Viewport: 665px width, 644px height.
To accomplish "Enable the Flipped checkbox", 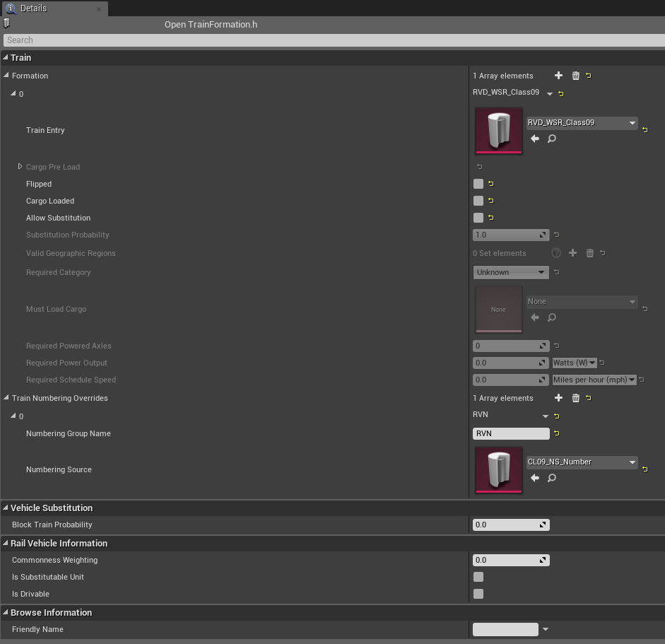I will pyautogui.click(x=478, y=184).
